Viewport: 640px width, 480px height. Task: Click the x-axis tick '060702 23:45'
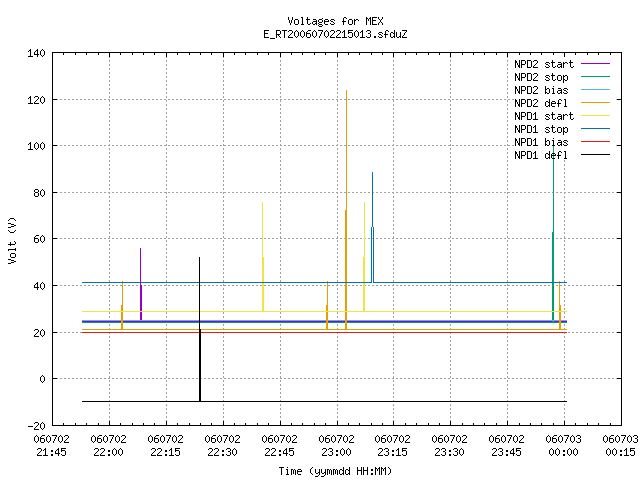[507, 446]
